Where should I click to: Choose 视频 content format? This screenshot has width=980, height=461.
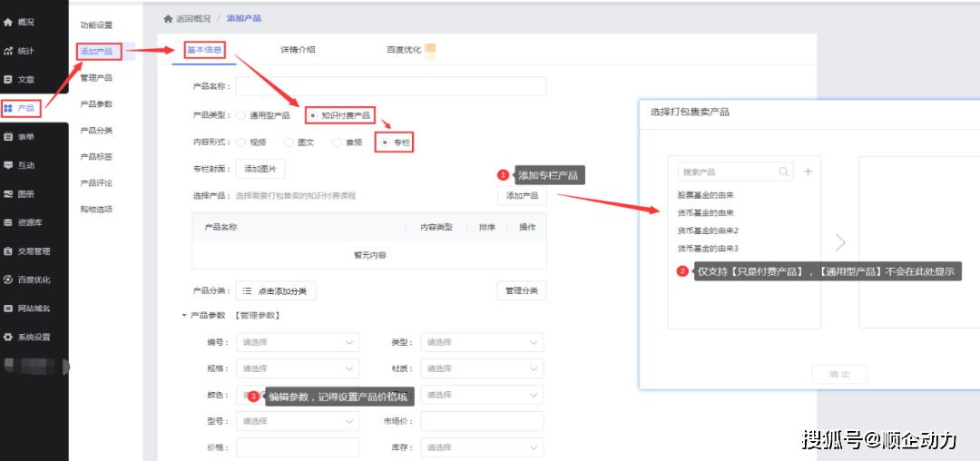point(241,142)
